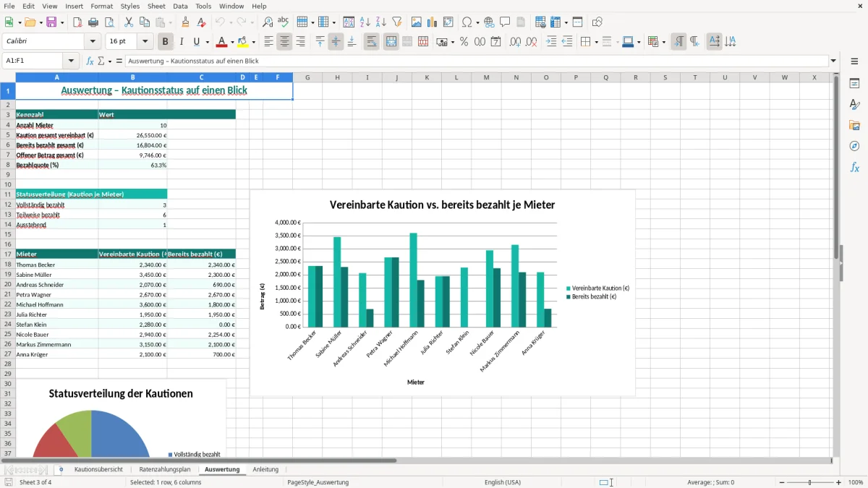Cut the selection with scissors icon

(129, 22)
